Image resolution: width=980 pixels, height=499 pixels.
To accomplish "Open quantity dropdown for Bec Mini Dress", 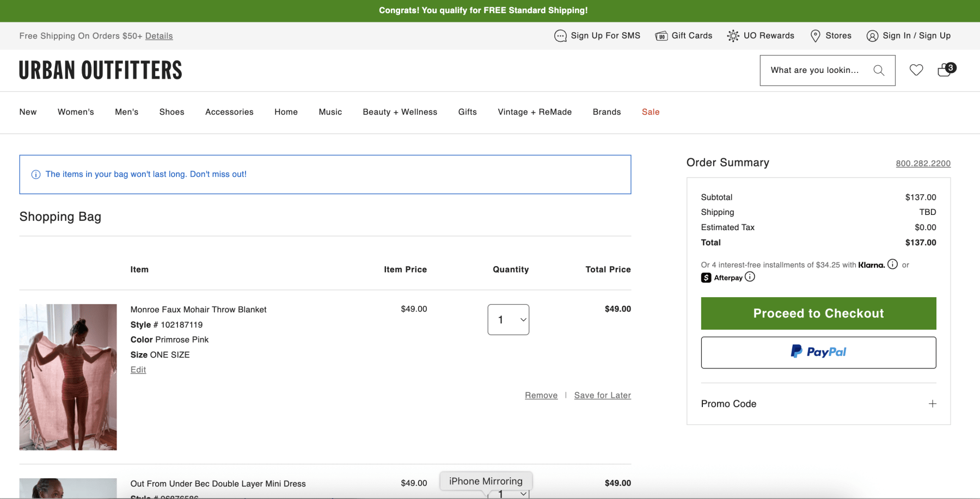I will click(509, 493).
